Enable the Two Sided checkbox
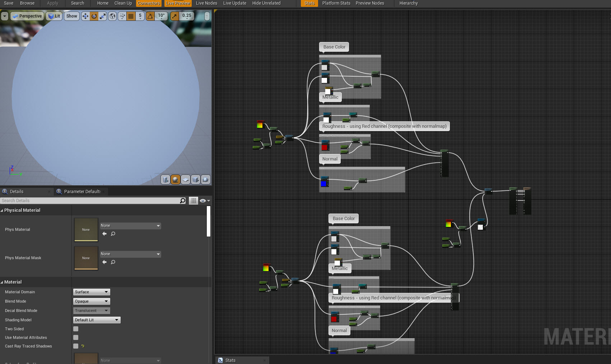The width and height of the screenshot is (611, 364). (76, 329)
